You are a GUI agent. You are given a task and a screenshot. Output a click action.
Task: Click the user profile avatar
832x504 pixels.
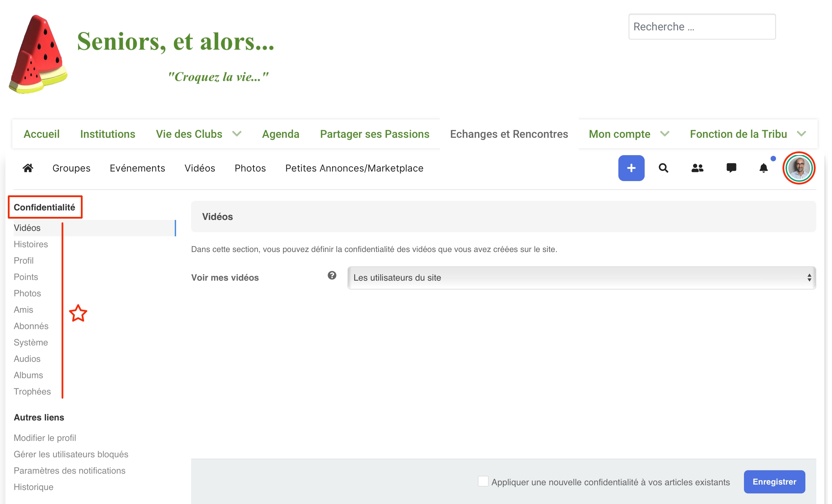[799, 168]
